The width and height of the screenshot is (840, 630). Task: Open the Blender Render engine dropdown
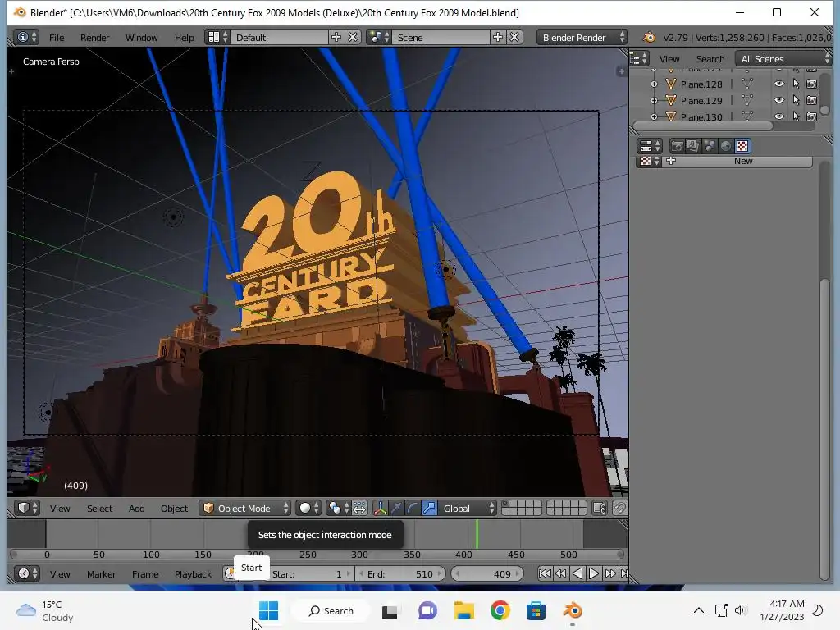(582, 38)
